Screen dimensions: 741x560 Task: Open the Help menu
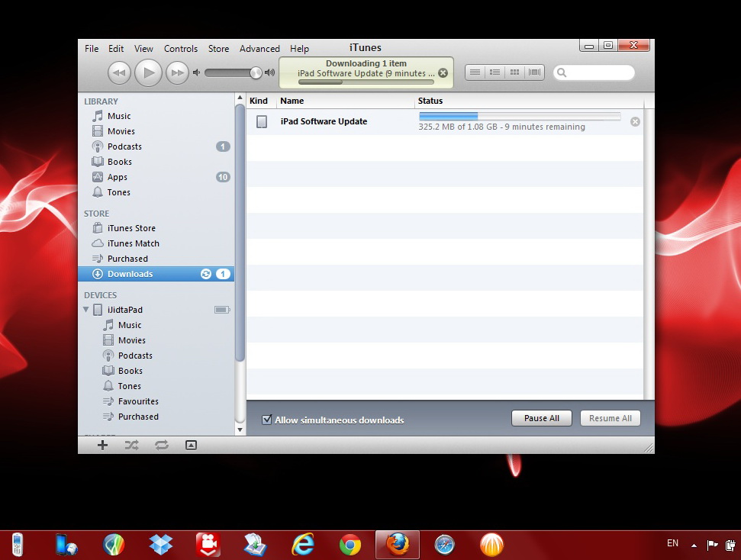[299, 49]
